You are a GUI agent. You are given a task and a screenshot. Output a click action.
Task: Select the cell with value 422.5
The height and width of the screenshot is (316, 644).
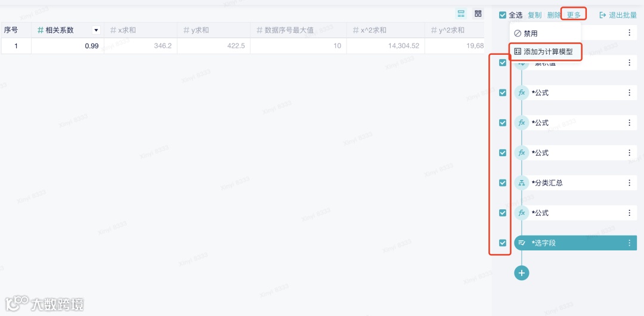pyautogui.click(x=214, y=46)
